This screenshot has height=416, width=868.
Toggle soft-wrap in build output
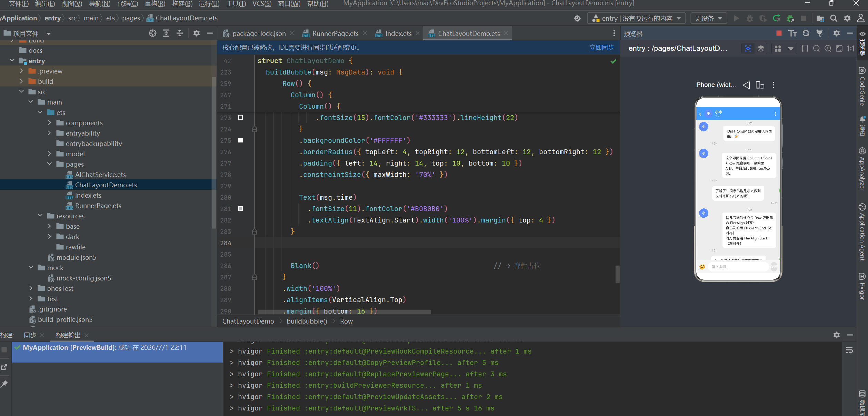pyautogui.click(x=849, y=350)
